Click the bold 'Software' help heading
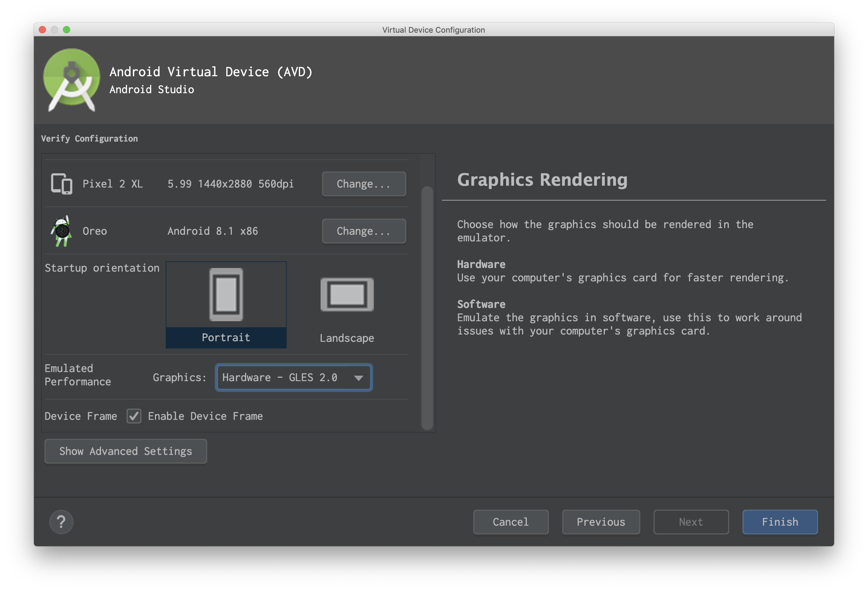This screenshot has height=591, width=868. (x=481, y=304)
